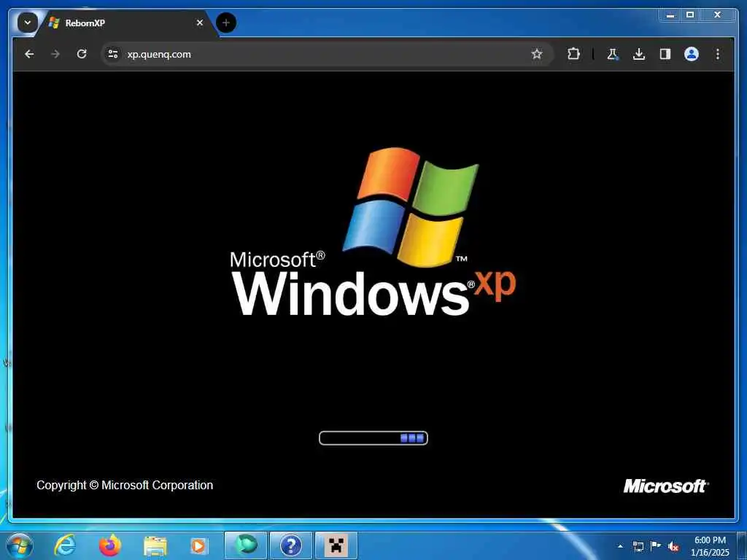Open the profile avatar menu
The height and width of the screenshot is (560, 747).
pyautogui.click(x=692, y=54)
